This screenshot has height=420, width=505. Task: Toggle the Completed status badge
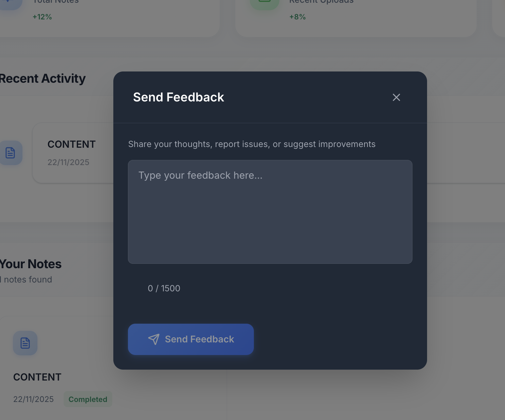tap(87, 399)
